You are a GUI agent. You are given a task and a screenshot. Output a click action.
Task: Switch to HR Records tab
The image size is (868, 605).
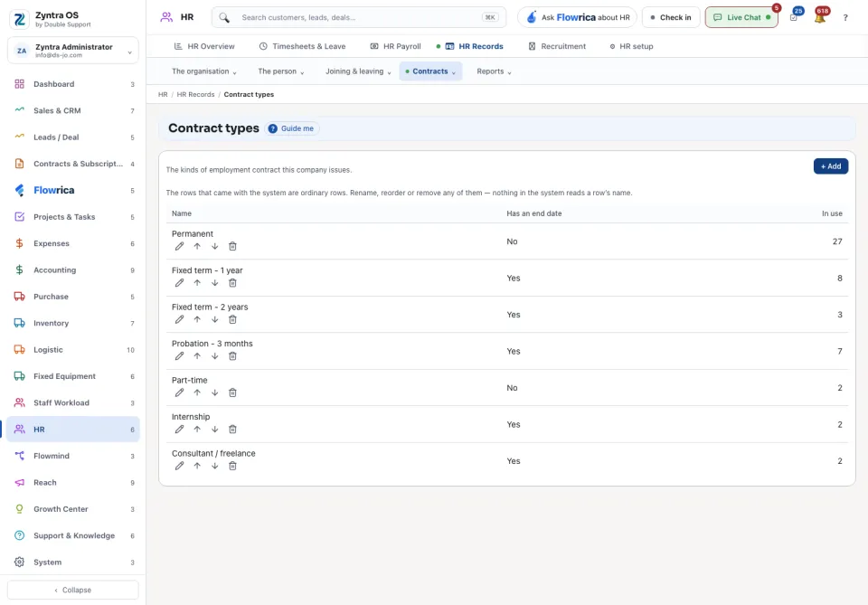(470, 46)
